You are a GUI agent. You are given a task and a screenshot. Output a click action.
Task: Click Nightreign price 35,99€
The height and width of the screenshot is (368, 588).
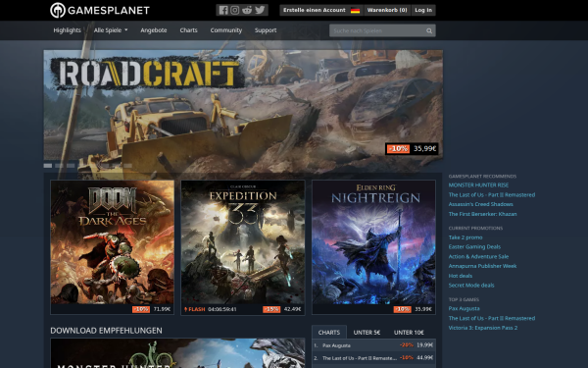(x=423, y=309)
